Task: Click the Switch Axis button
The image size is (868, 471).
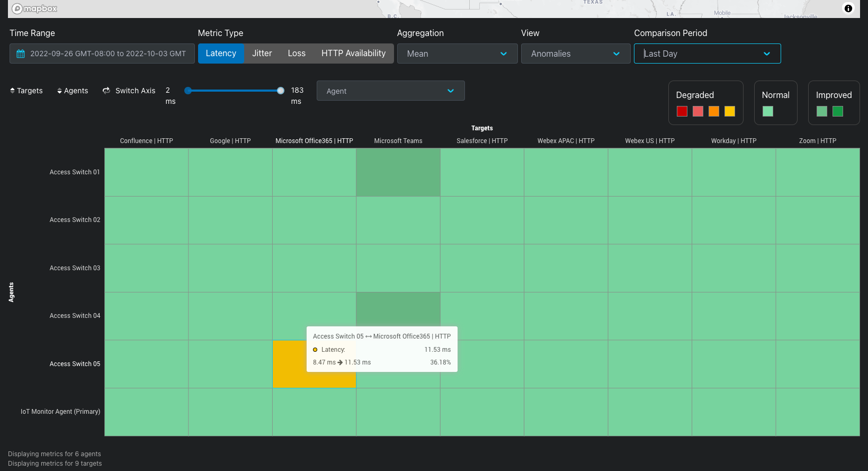Action: pos(129,91)
